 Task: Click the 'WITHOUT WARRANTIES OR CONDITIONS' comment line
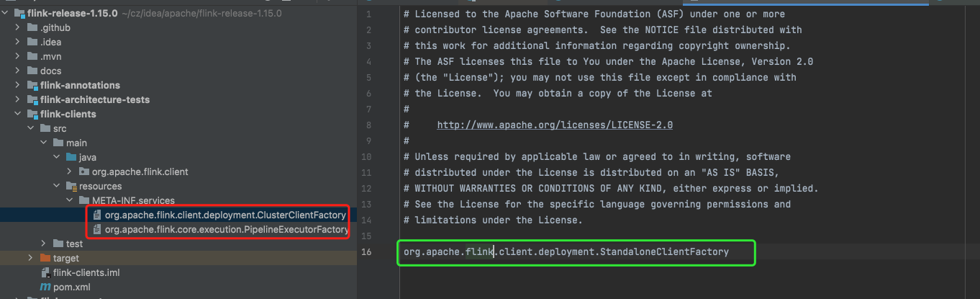point(611,188)
